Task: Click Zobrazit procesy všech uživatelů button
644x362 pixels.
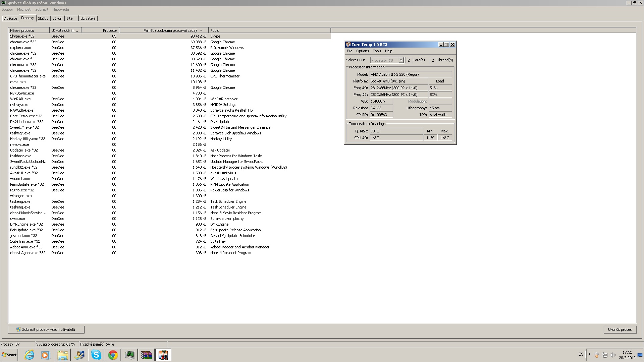Action: 46,329
